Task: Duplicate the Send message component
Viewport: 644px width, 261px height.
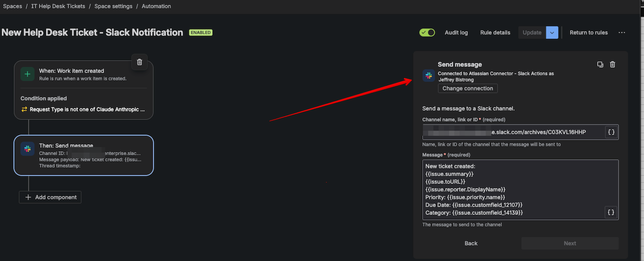Action: (x=600, y=64)
